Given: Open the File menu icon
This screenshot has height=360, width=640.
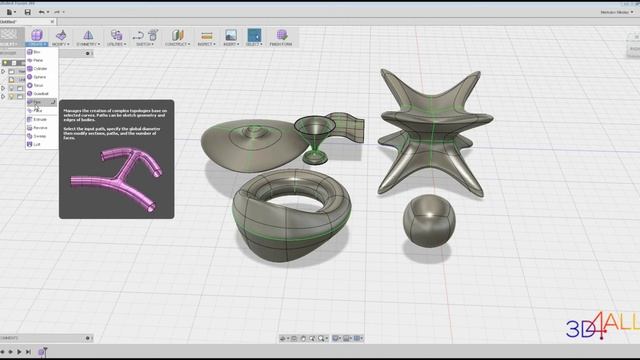Looking at the screenshot, I should pos(9,12).
